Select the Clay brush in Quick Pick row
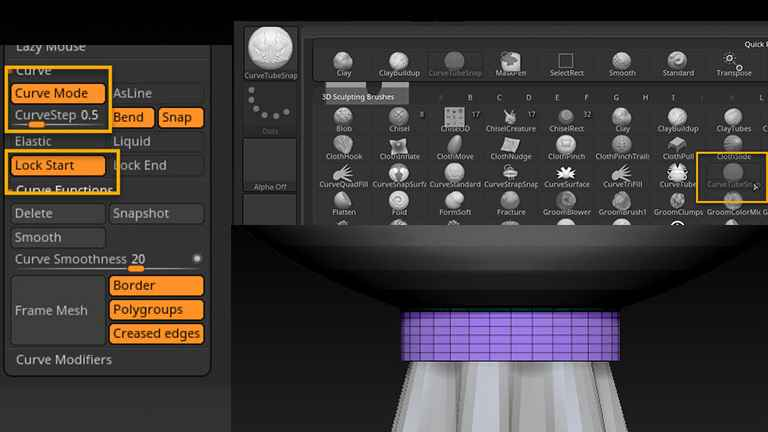 click(343, 65)
